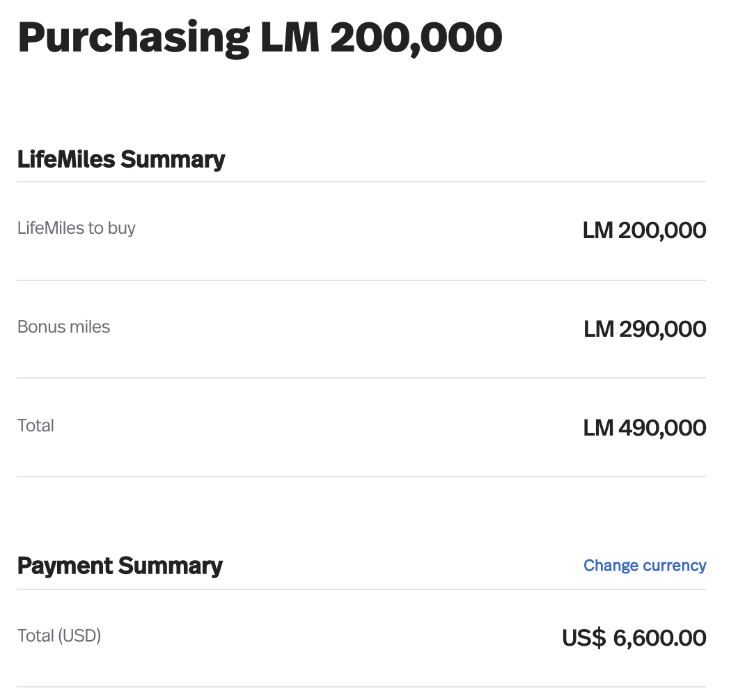Image resolution: width=745 pixels, height=700 pixels.
Task: Click the US$ currency symbol in the payment total
Action: click(x=583, y=638)
